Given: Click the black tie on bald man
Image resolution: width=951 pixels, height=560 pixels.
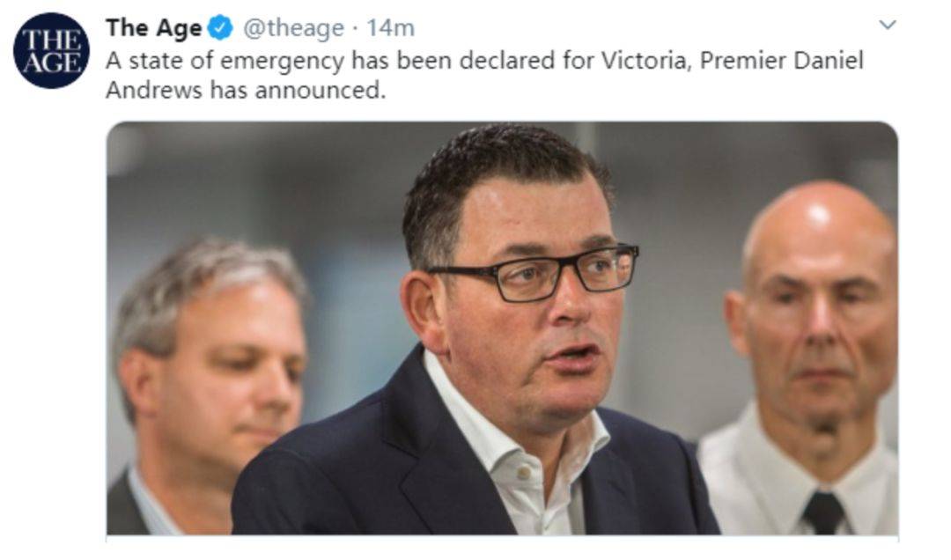Looking at the screenshot, I should (823, 513).
